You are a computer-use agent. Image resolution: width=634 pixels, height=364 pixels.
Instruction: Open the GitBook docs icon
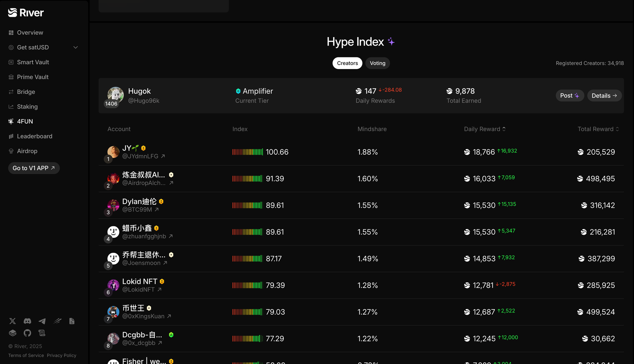pyautogui.click(x=12, y=333)
